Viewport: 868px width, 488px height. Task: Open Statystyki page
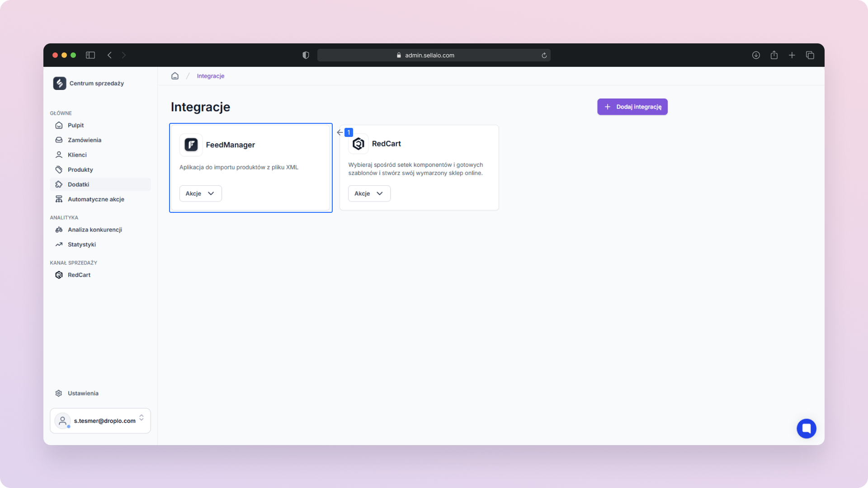point(100,244)
